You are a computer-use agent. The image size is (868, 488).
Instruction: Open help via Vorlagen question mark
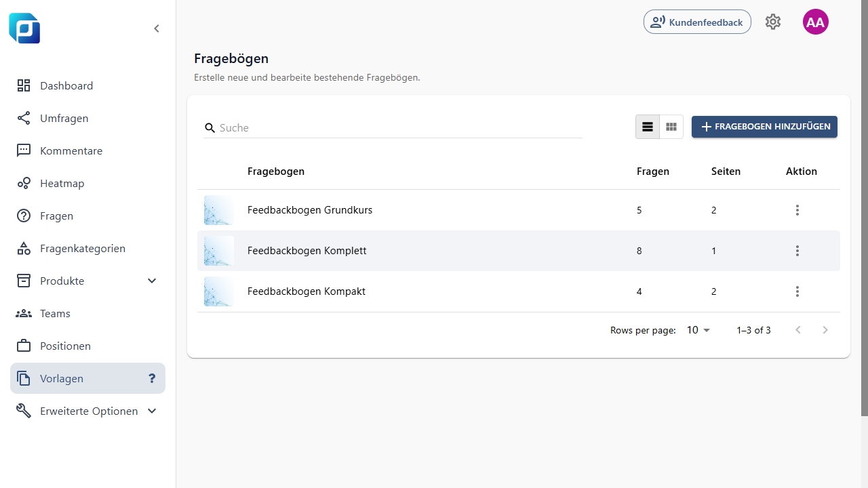152,378
